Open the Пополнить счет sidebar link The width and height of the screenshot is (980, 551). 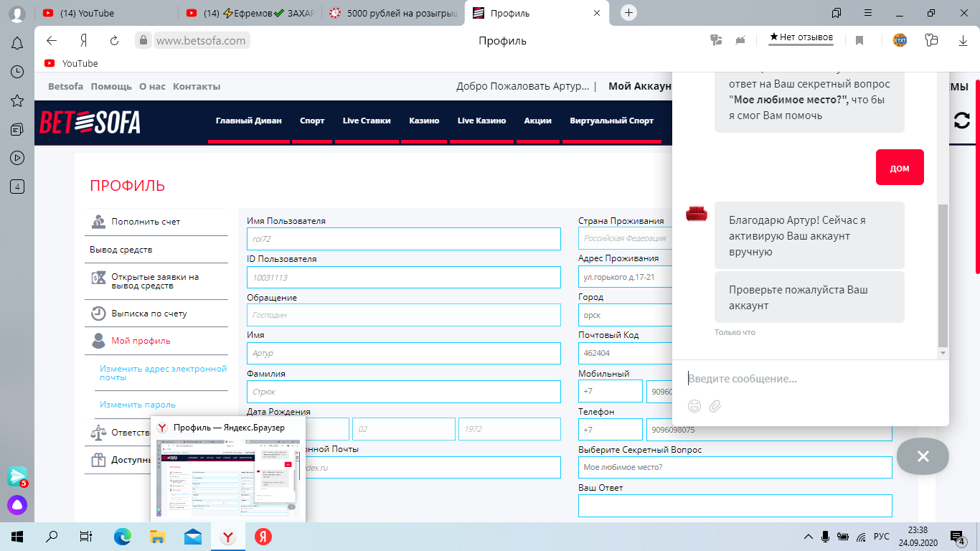point(146,222)
